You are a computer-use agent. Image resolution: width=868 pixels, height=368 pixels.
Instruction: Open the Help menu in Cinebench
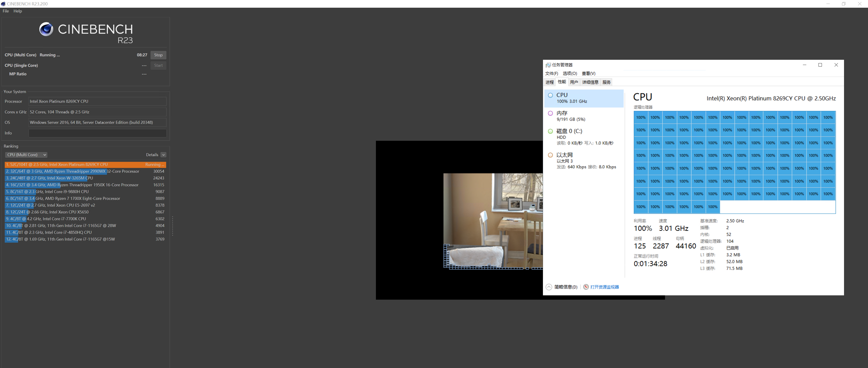coord(18,11)
